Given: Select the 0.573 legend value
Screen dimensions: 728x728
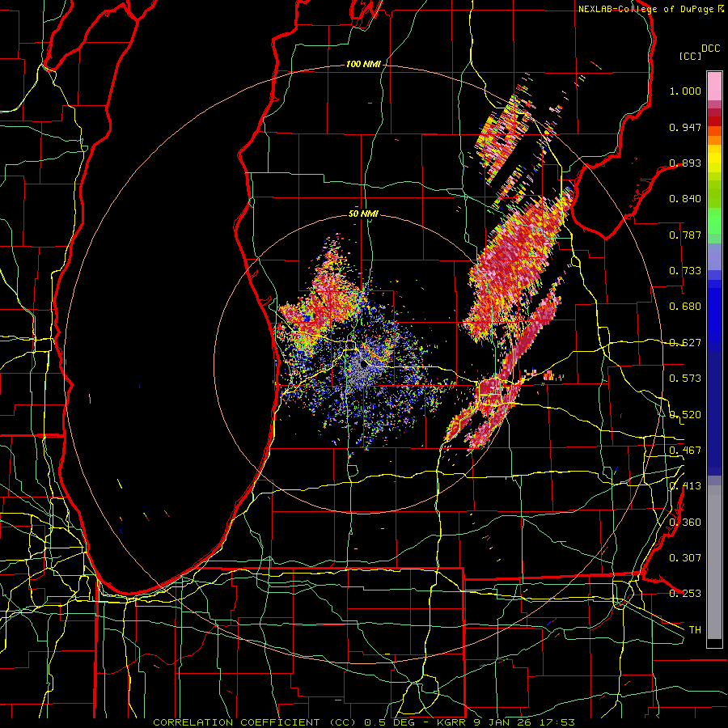Looking at the screenshot, I should tap(685, 379).
